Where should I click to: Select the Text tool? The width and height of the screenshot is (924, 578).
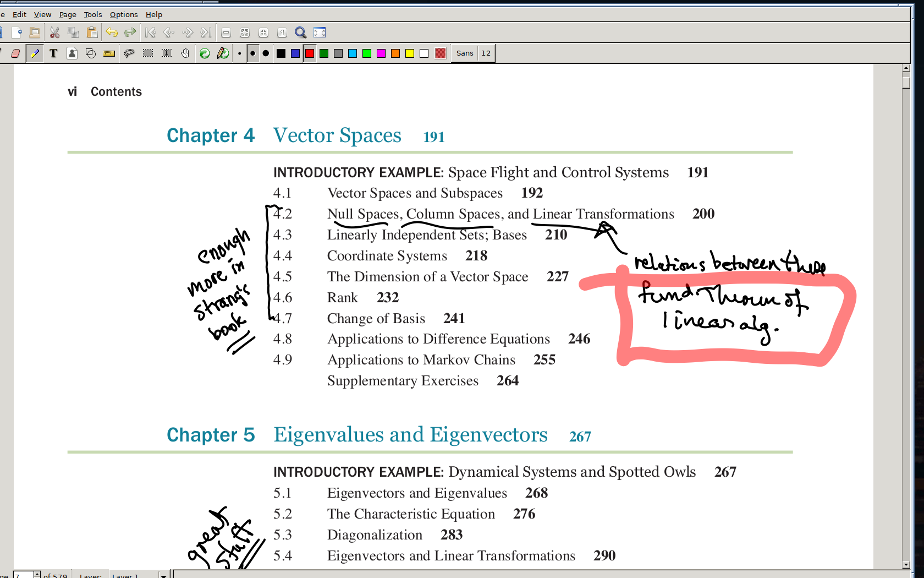tap(53, 53)
